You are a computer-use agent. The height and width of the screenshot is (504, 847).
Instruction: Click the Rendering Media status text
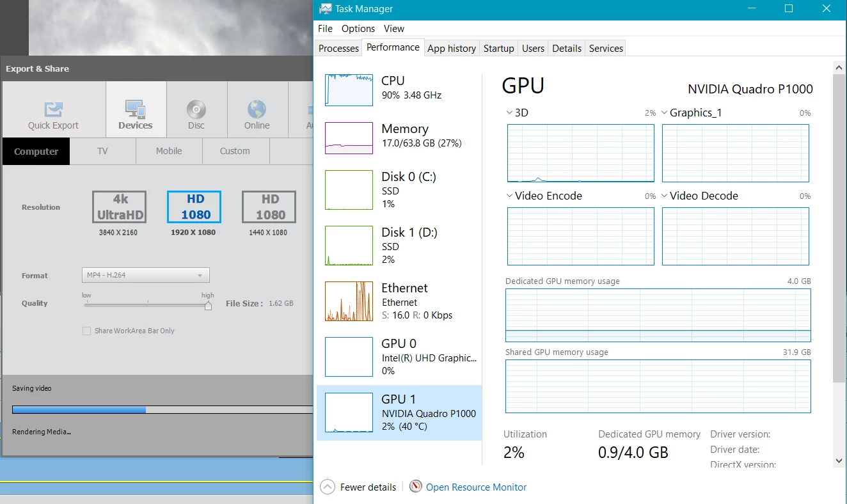pos(42,432)
